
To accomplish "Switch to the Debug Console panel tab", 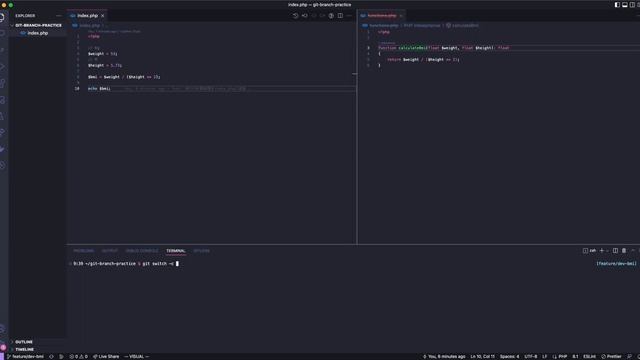I will point(142,251).
